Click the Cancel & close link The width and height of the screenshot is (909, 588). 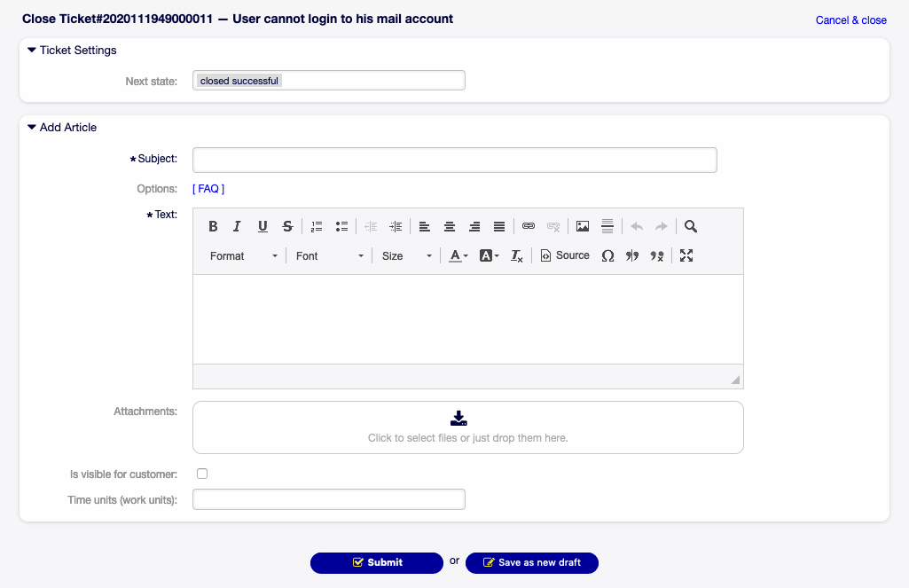click(850, 20)
